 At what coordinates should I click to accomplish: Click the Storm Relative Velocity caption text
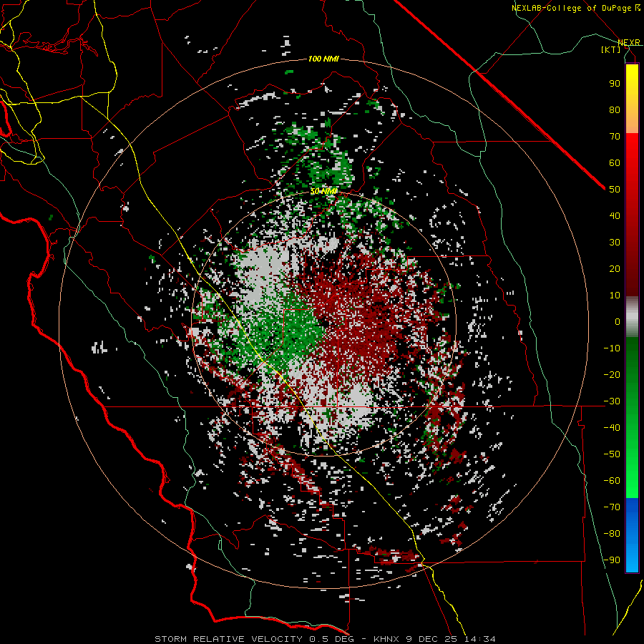(325, 639)
